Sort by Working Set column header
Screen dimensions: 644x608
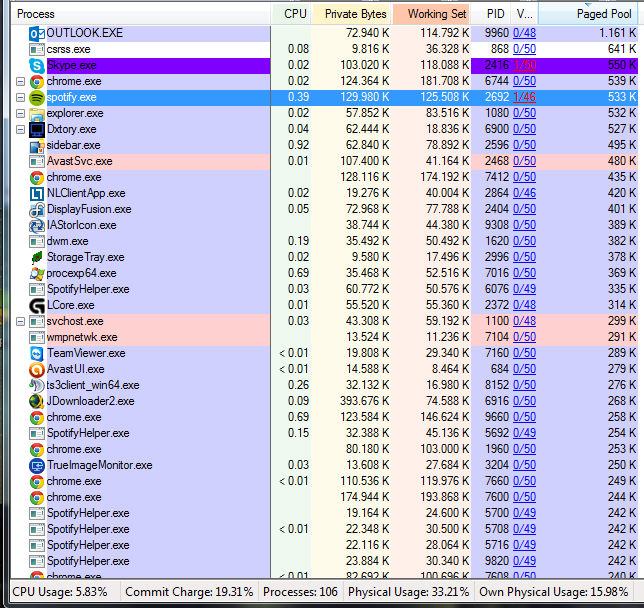point(431,14)
